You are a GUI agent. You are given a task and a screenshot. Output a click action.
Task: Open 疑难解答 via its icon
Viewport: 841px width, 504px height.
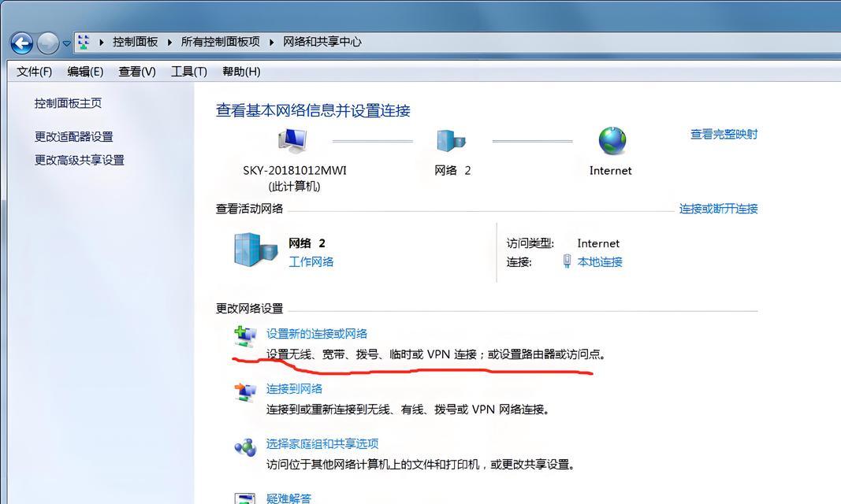click(246, 497)
